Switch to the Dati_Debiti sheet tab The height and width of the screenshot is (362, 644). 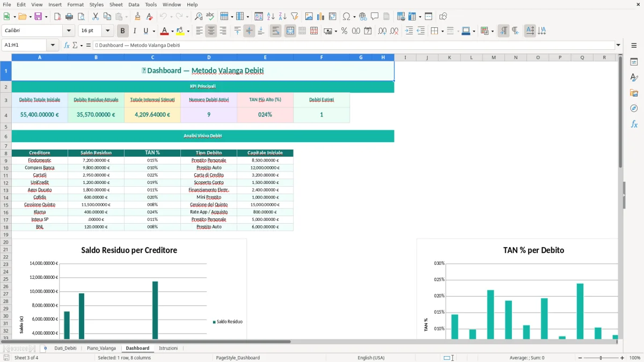[x=65, y=348]
